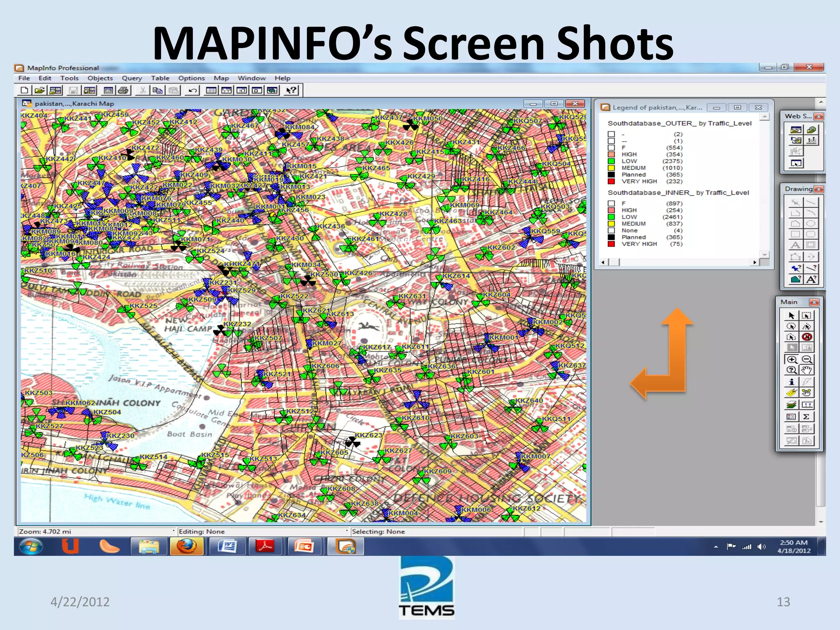
Task: Click the OUTER legend MEDIUM yellow swatch
Action: [611, 168]
